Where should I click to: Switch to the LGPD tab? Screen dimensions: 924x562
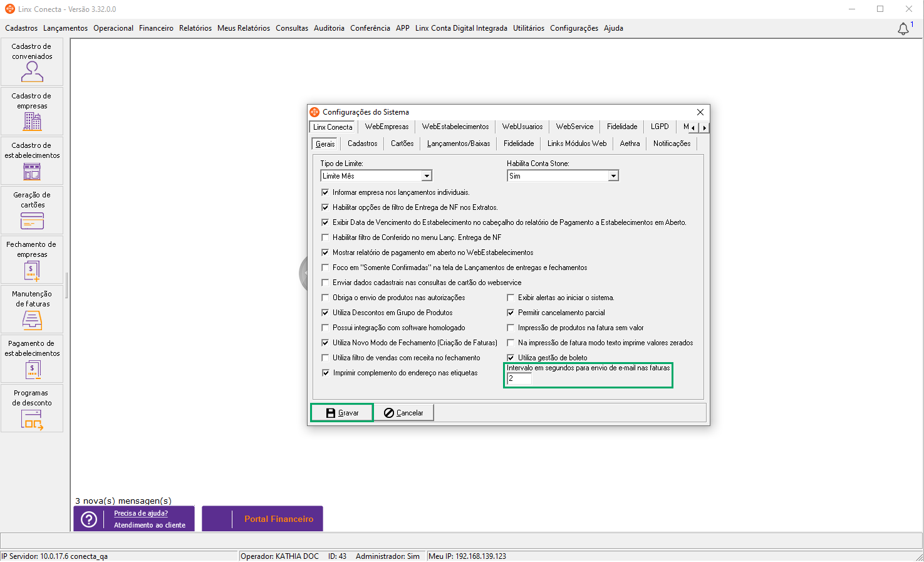coord(660,127)
